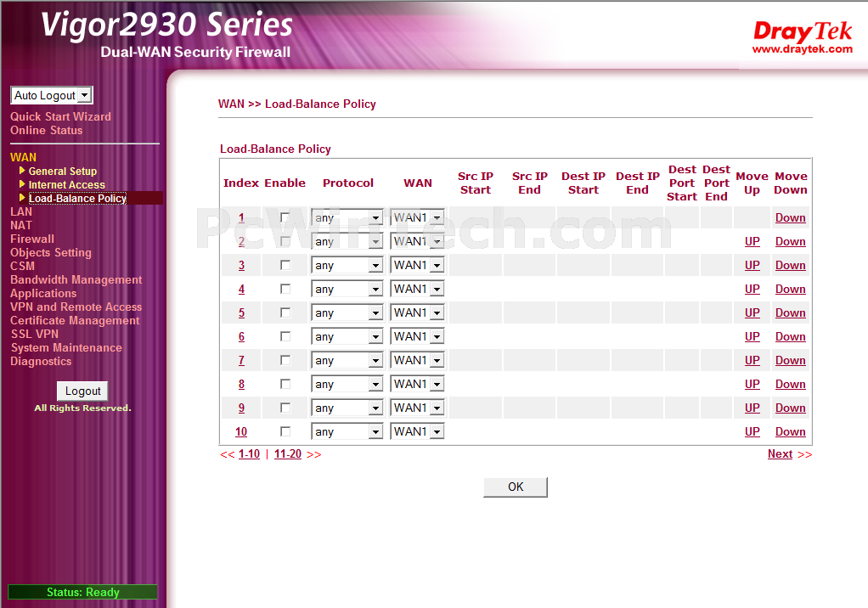
Task: Move rule 3 Down
Action: pos(791,266)
